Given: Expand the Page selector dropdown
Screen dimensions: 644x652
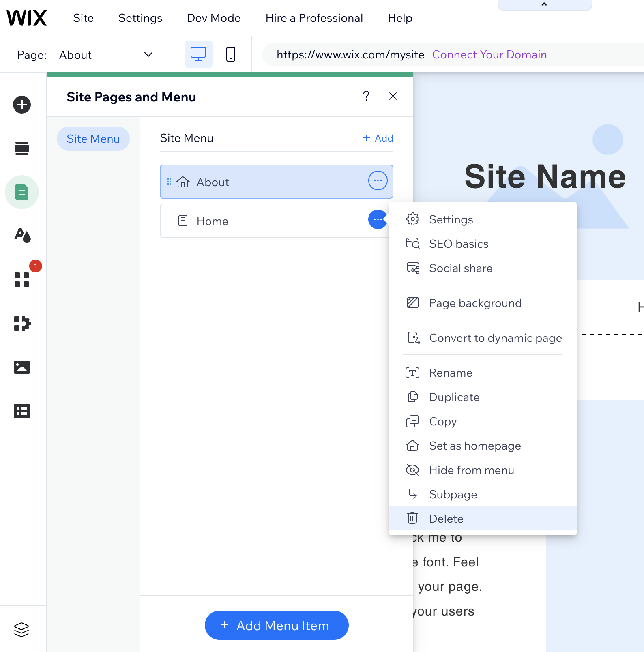Looking at the screenshot, I should pyautogui.click(x=148, y=55).
